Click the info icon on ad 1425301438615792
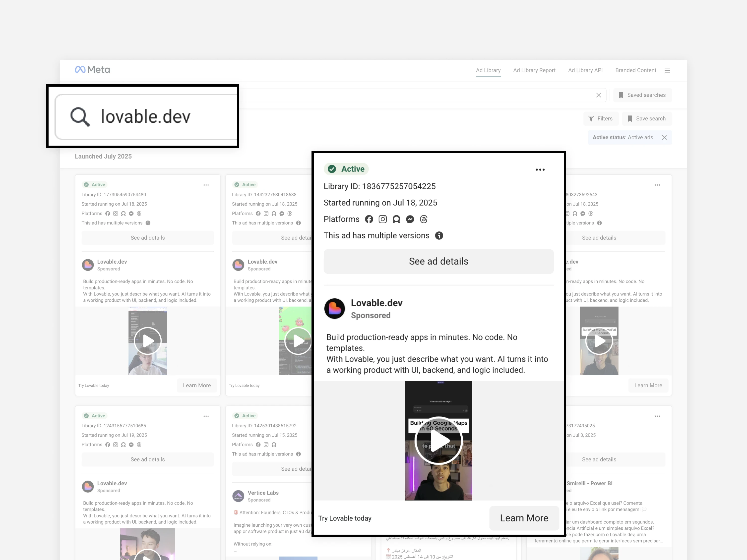This screenshot has width=747, height=560. click(x=298, y=454)
